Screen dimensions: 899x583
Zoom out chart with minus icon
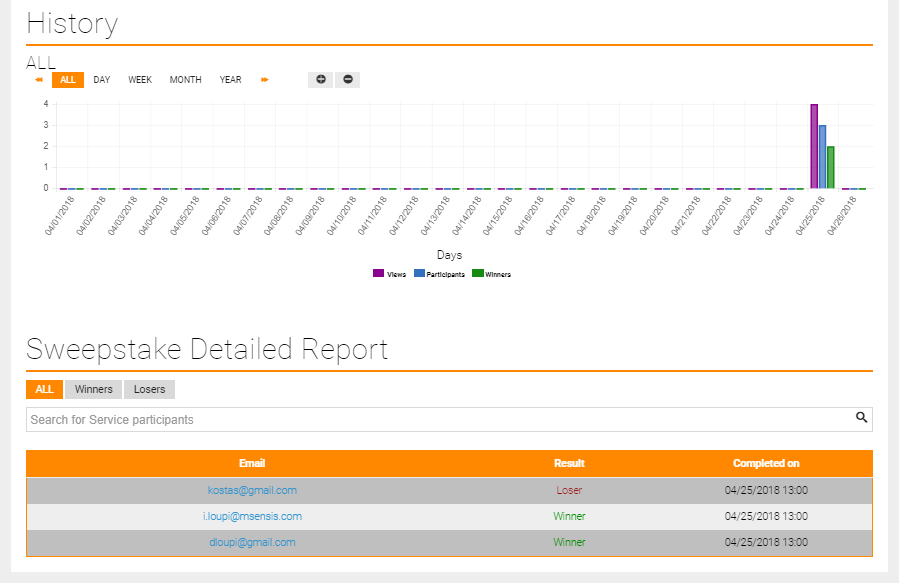tap(347, 80)
